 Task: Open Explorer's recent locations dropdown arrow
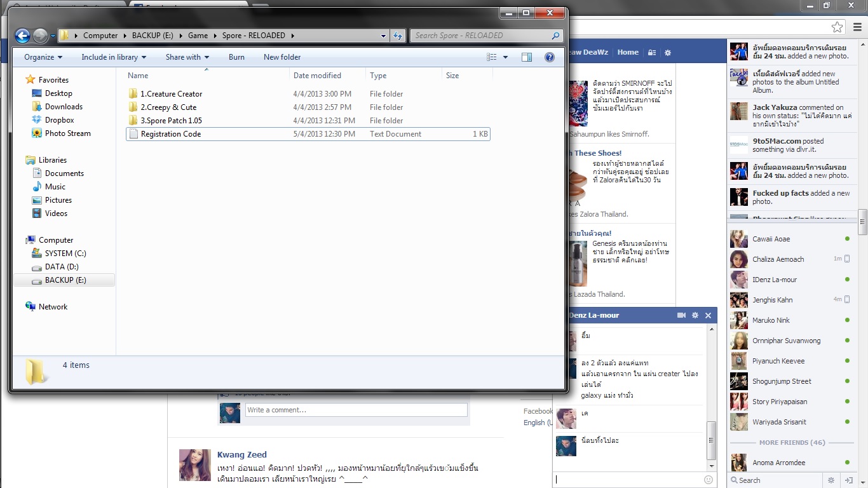click(x=53, y=36)
